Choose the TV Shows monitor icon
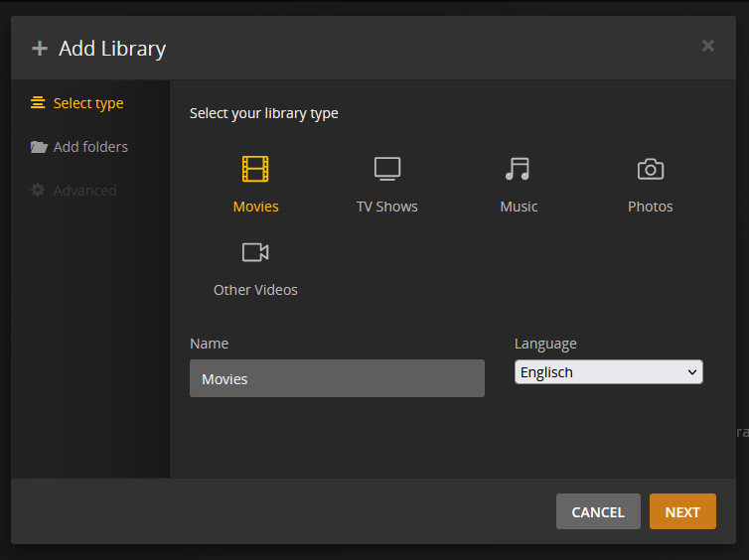Screen dimensions: 749x560 tap(387, 169)
